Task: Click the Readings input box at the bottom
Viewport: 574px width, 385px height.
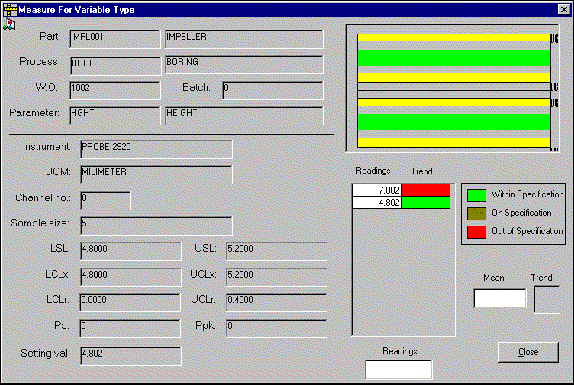Action: tap(398, 370)
